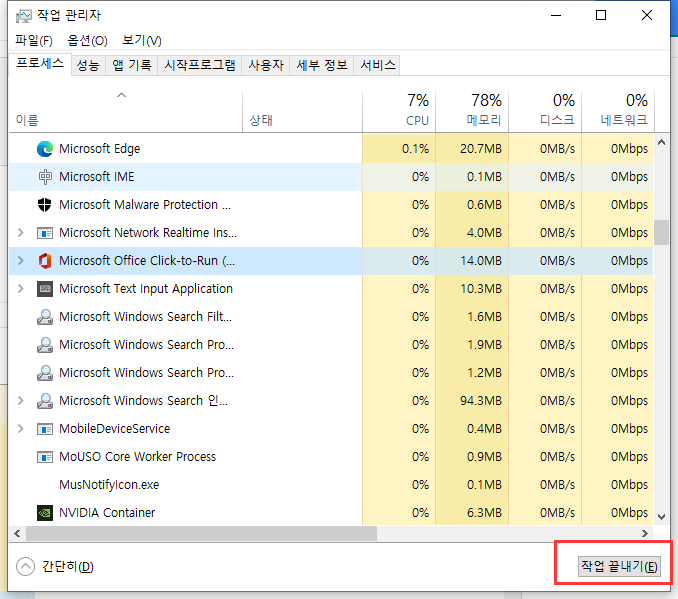Open the 파일(F) menu
Viewport: 678px width, 599px height.
click(34, 41)
